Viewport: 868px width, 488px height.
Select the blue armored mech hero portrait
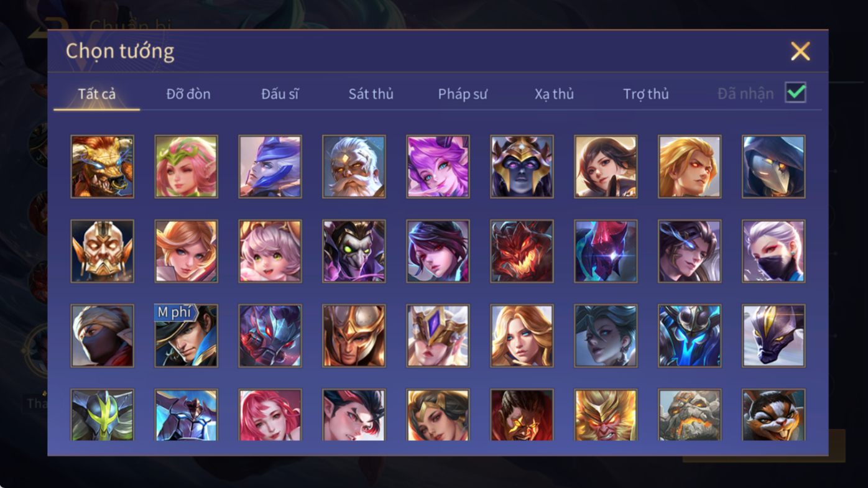(690, 336)
